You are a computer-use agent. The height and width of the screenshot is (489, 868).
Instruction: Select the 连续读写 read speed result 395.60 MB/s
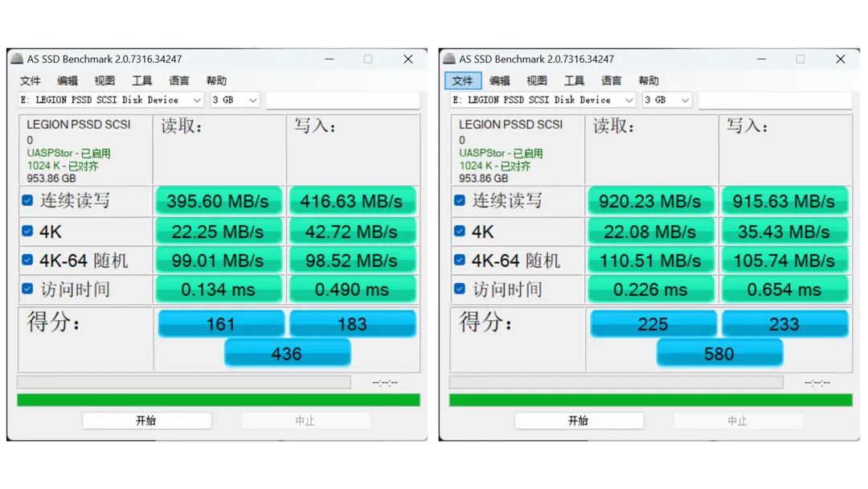pos(219,201)
